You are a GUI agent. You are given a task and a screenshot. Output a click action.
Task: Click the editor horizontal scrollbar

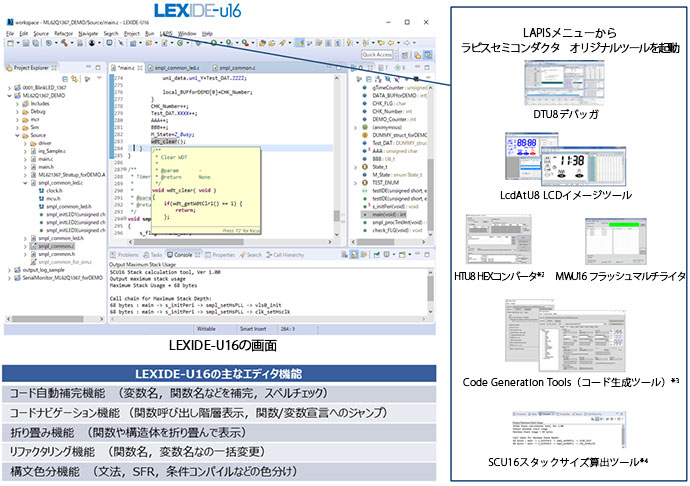click(188, 242)
